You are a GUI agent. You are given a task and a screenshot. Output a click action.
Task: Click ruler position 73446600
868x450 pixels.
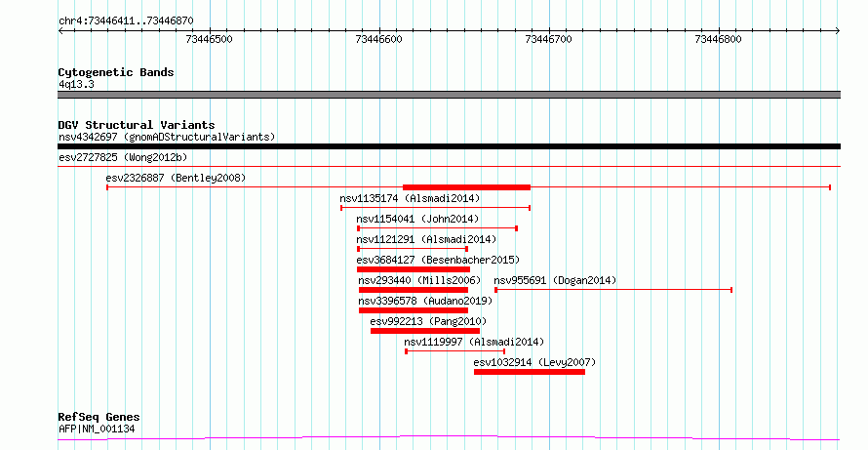coord(379,39)
